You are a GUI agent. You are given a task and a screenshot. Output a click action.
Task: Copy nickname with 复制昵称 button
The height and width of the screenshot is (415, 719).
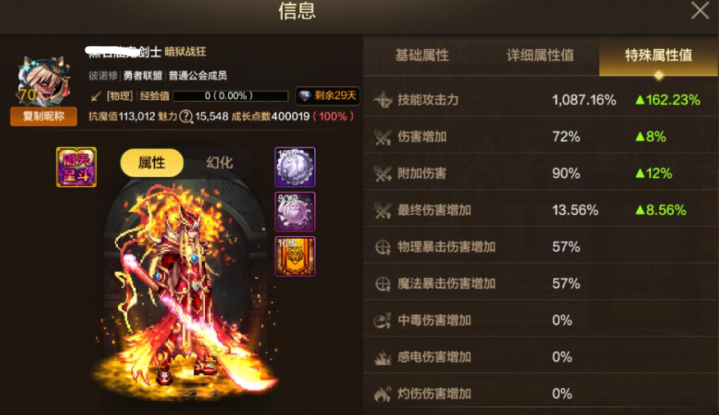click(x=44, y=116)
